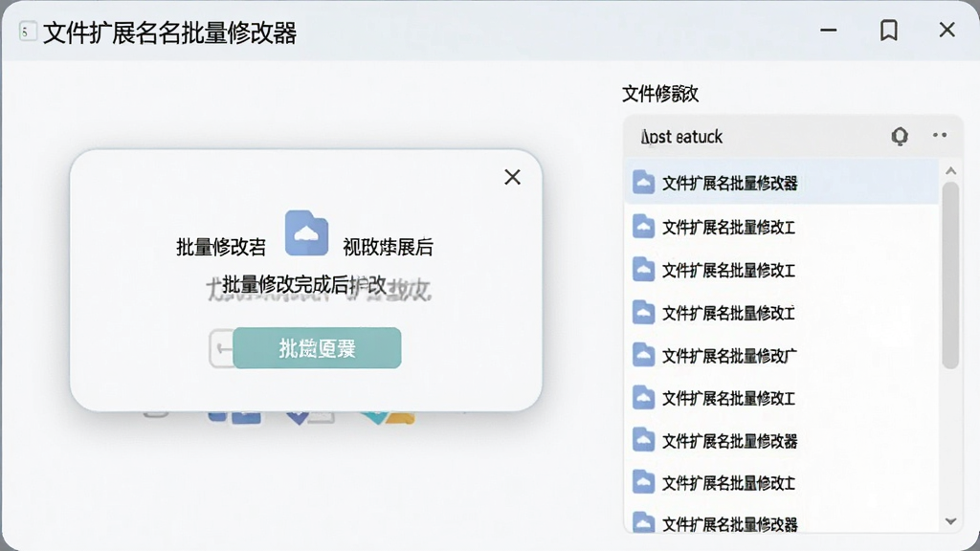Click the window title 文件扩展名名批量修改器
This screenshot has height=551, width=980.
tap(170, 33)
